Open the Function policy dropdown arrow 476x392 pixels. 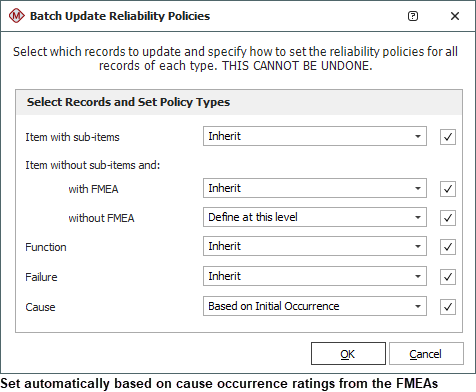tap(418, 246)
